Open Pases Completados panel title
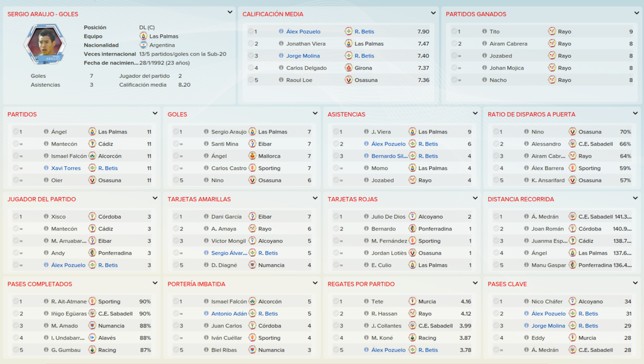This screenshot has width=644, height=364. [x=40, y=284]
